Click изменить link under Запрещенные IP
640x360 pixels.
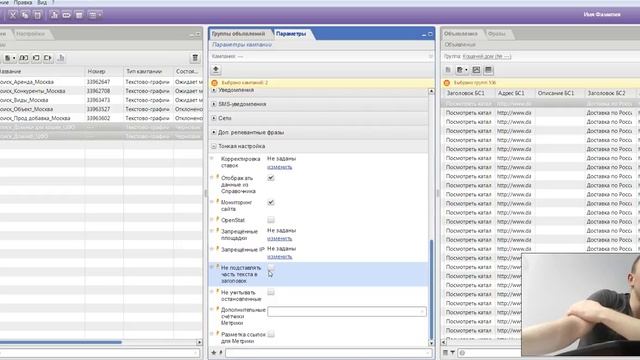[280, 257]
